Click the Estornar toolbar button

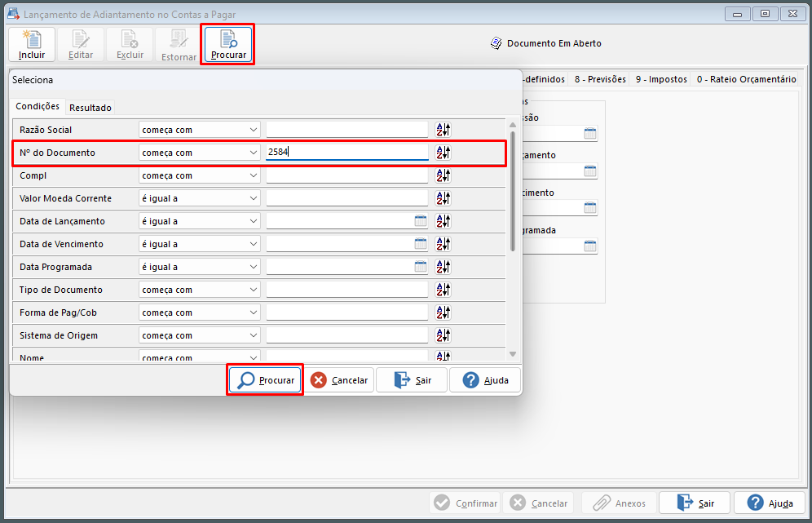(179, 45)
